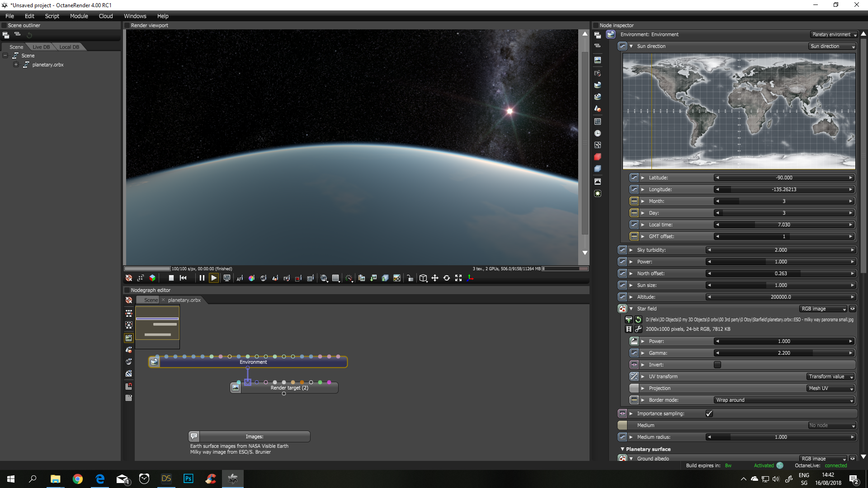Screen dimensions: 868x488
Task: Toggle Star field preview eye icon
Action: pyautogui.click(x=853, y=309)
